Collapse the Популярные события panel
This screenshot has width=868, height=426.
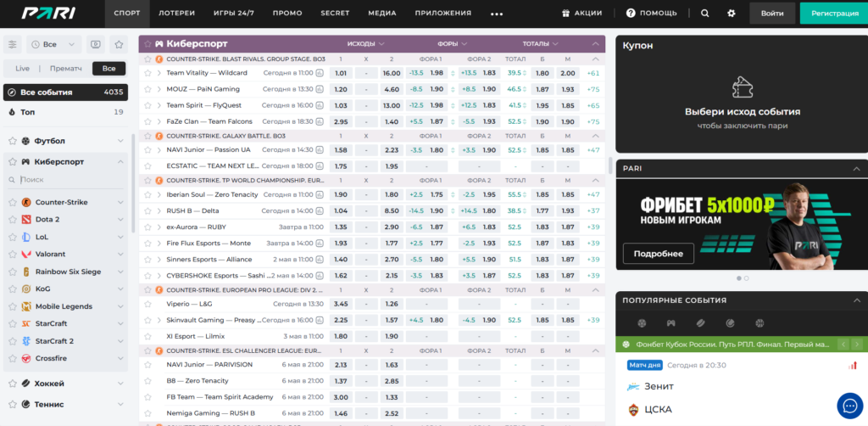point(857,300)
